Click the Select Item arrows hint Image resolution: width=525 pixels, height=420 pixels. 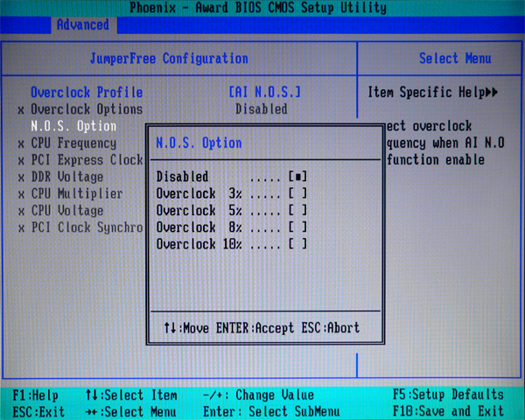click(131, 395)
